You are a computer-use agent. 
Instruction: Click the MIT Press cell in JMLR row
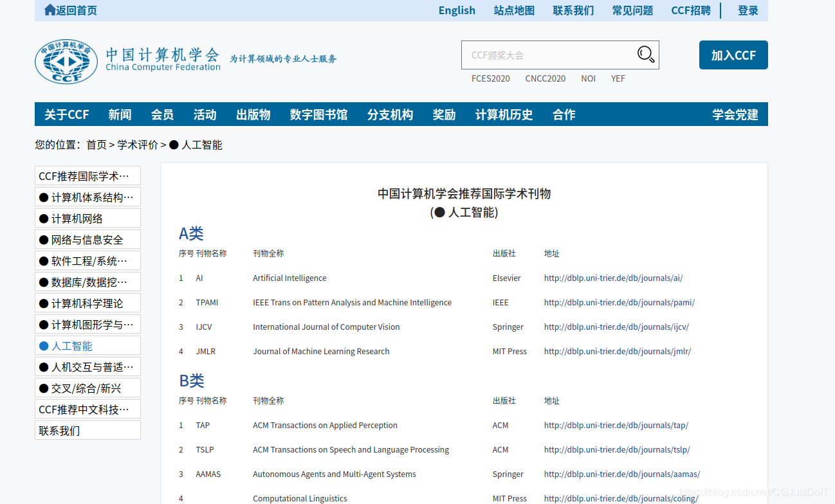coord(509,352)
